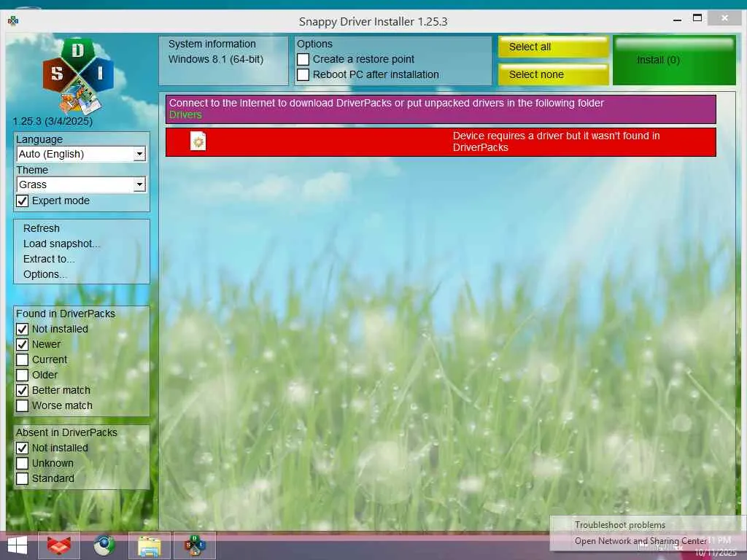Click the driver file icon in red row
Screen dimensions: 747x560
[x=198, y=141]
